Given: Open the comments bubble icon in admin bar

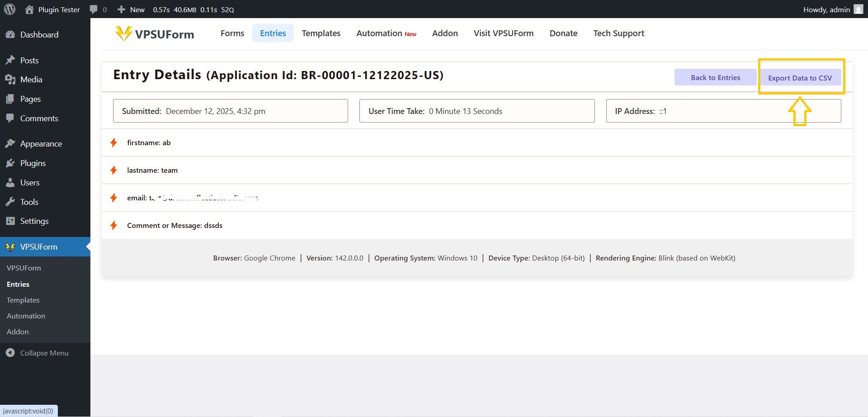Looking at the screenshot, I should pos(94,9).
